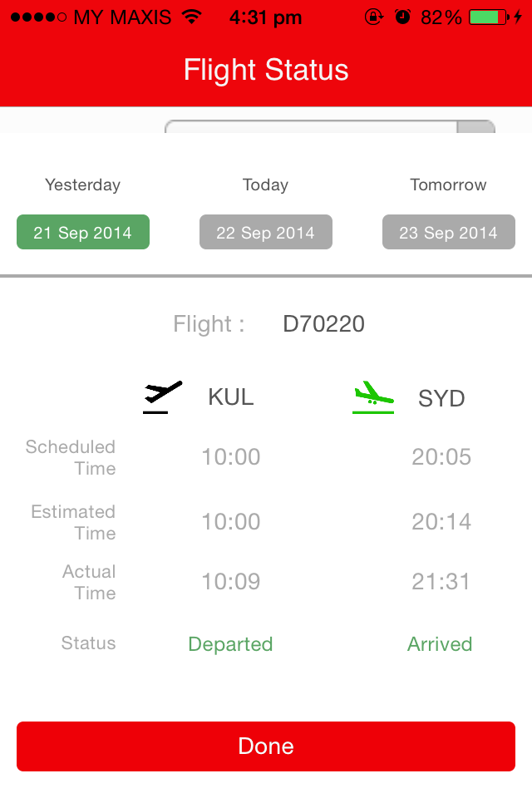Click the MY MAXIS carrier label

point(122,15)
